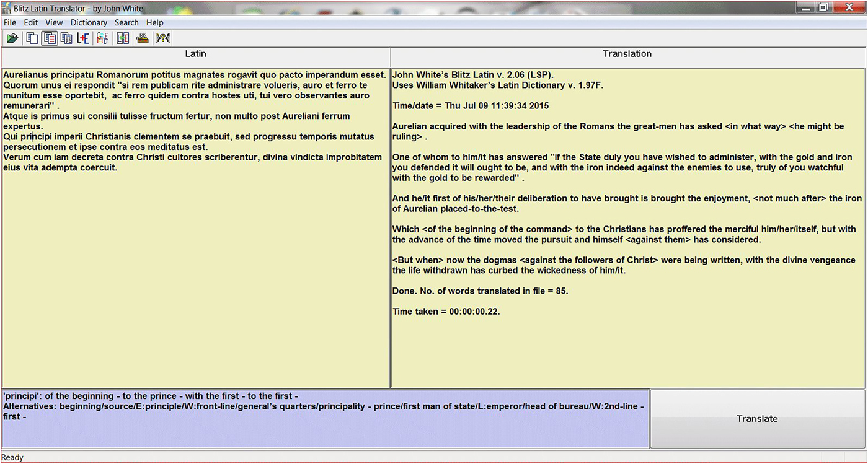Open the View menu
Viewport: 868px width, 464px height.
pyautogui.click(x=54, y=22)
